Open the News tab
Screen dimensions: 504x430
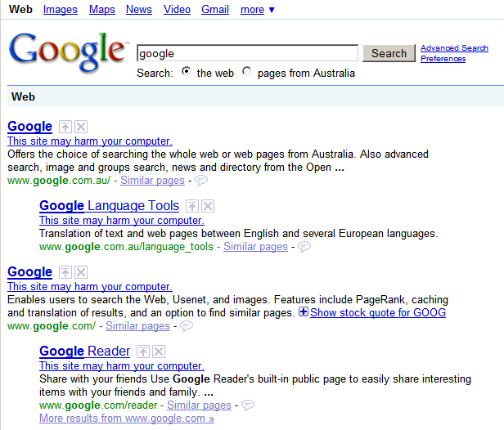tap(139, 10)
